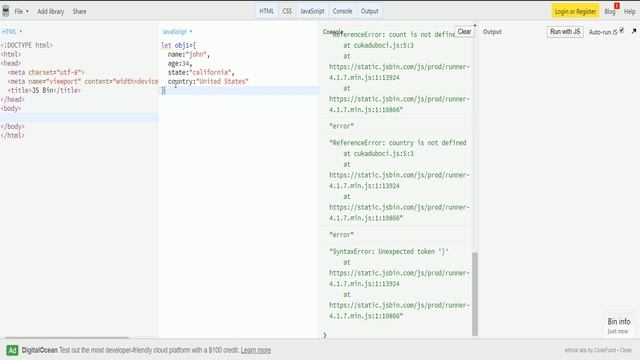Viewport: 640px width, 360px height.
Task: Click the JS Bin logo icon
Action: (x=6, y=11)
